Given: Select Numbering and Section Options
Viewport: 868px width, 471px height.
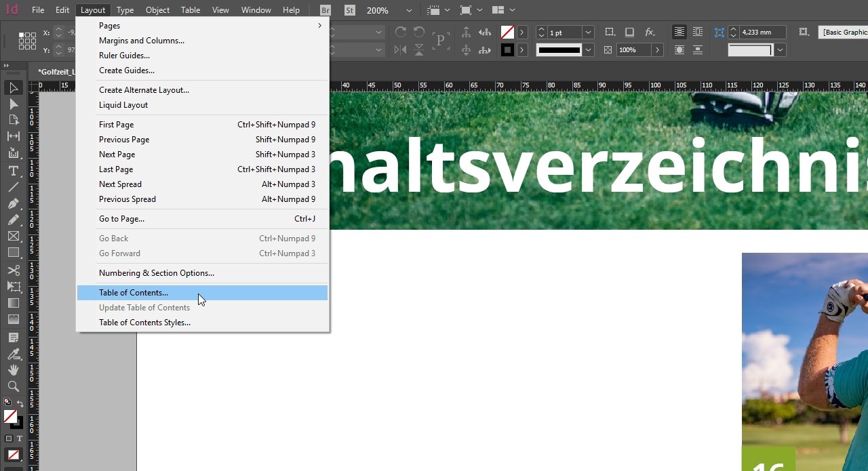Looking at the screenshot, I should click(x=157, y=272).
